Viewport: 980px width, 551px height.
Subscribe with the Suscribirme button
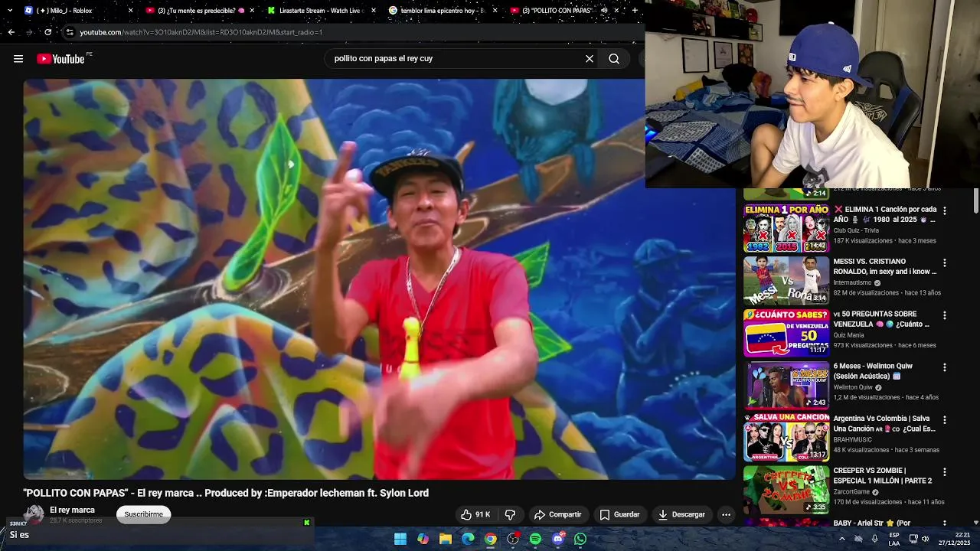144,514
